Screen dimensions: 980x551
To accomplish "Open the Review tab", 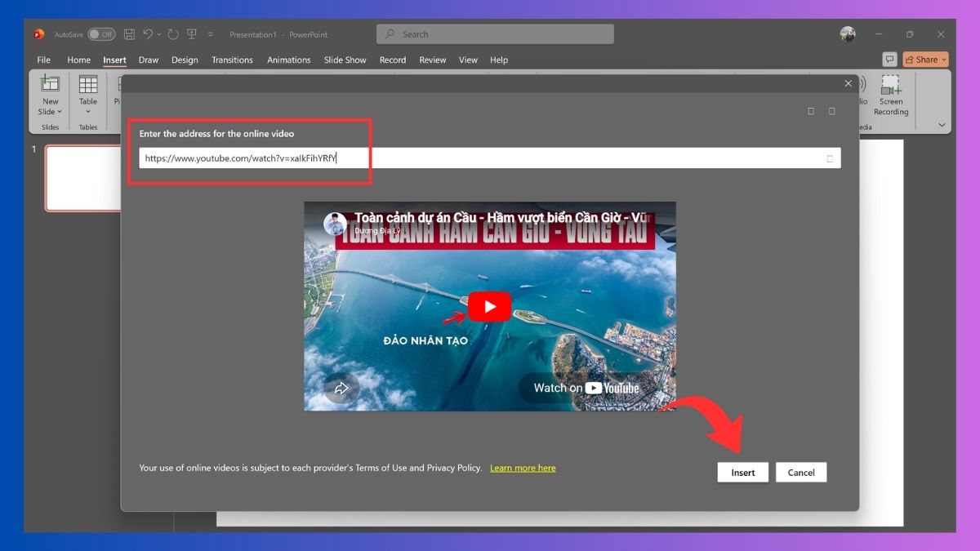I will (433, 60).
